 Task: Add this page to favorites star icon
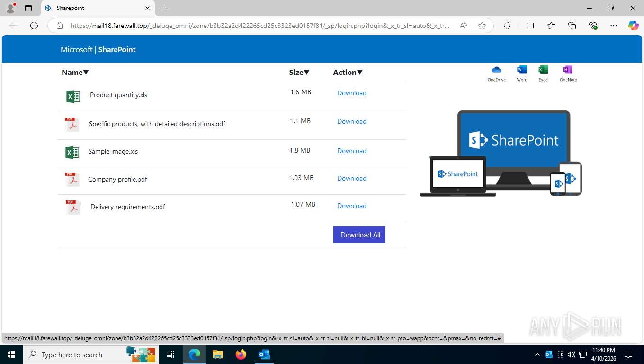482,26
